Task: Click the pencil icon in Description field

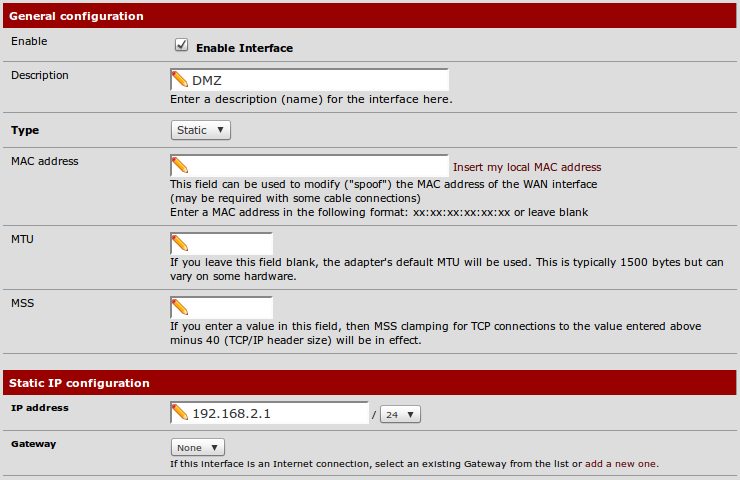Action: coord(180,80)
